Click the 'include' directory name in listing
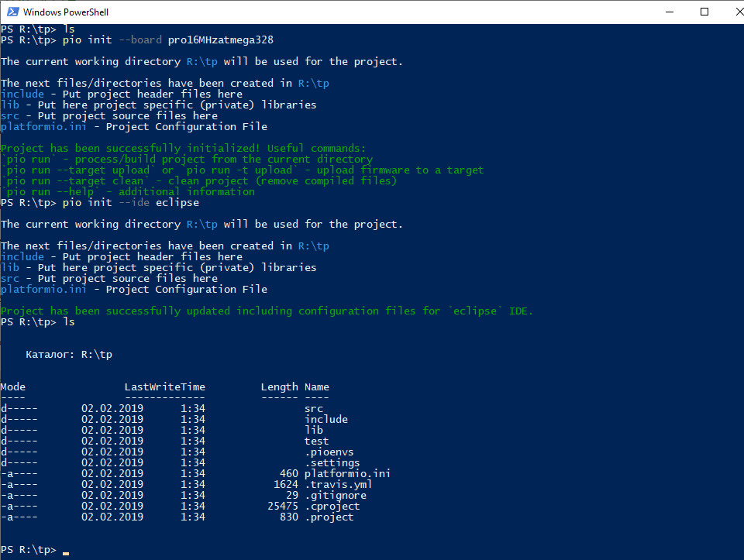The image size is (744, 560). coord(326,419)
